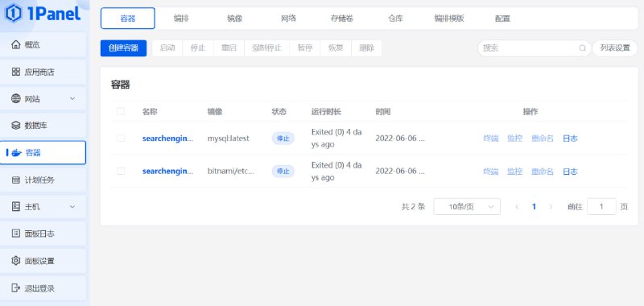The width and height of the screenshot is (644, 306).
Task: Check the mysql:latest container row checkbox
Action: point(121,138)
